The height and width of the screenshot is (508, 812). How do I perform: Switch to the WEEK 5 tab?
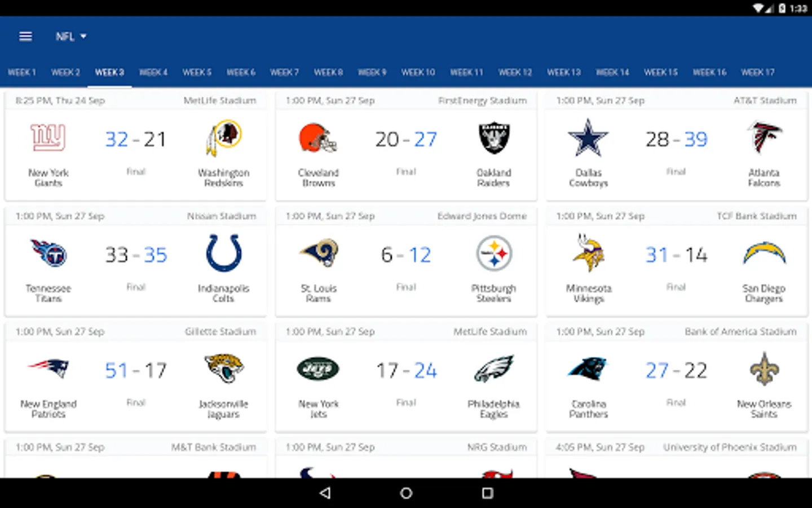point(197,72)
